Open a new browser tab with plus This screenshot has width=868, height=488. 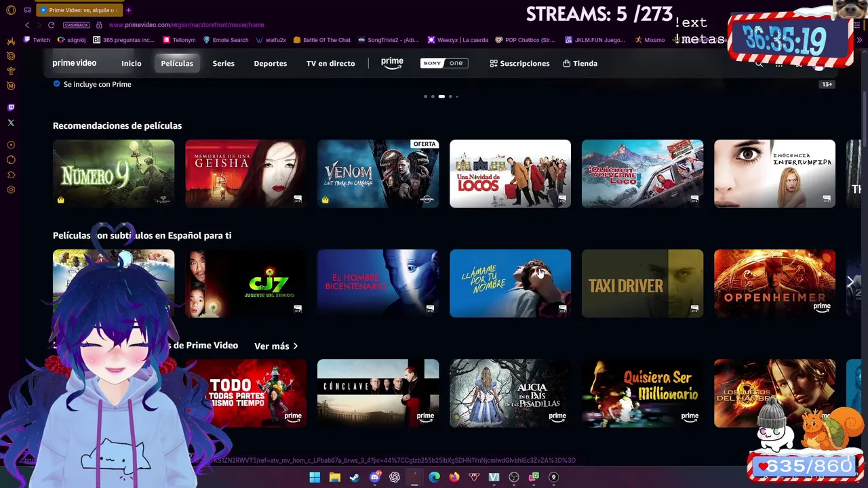tap(128, 10)
